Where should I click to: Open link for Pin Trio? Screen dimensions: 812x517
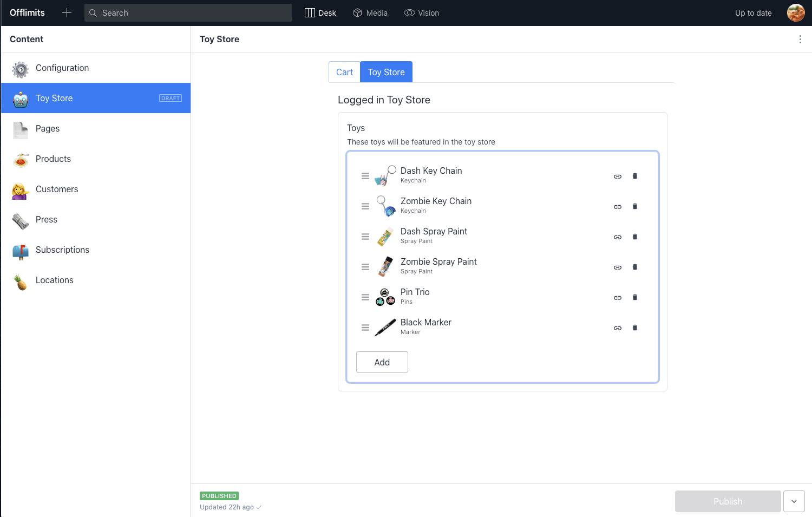pos(618,298)
